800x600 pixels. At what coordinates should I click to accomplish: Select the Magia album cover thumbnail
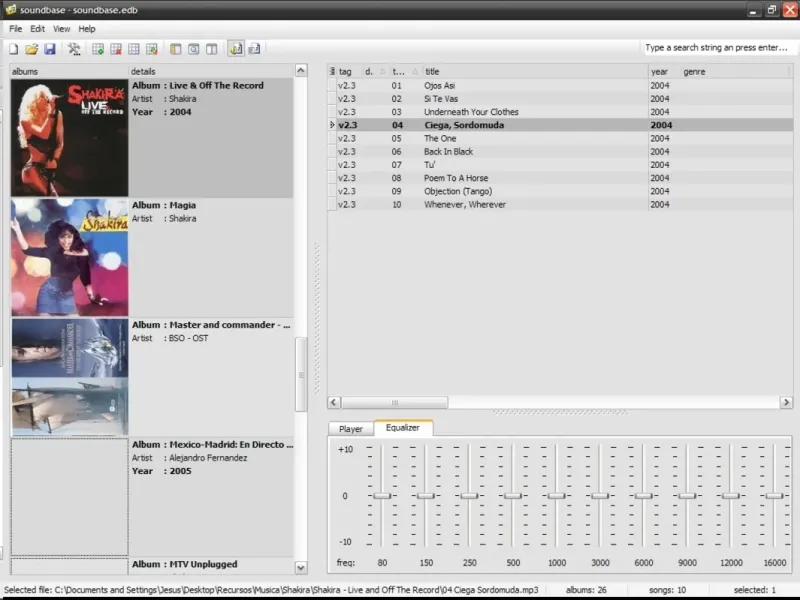click(x=69, y=257)
